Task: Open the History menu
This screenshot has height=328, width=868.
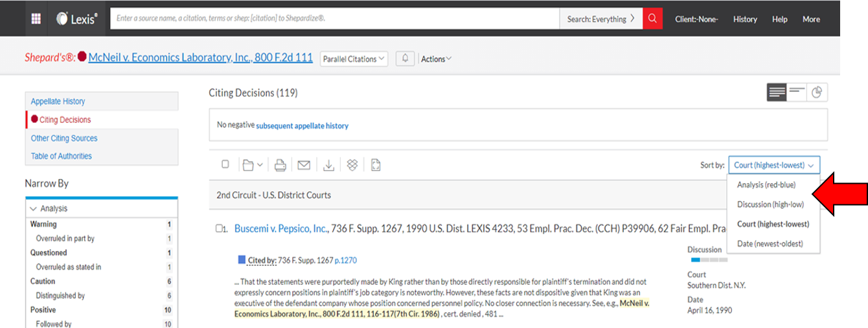Action: coord(745,19)
